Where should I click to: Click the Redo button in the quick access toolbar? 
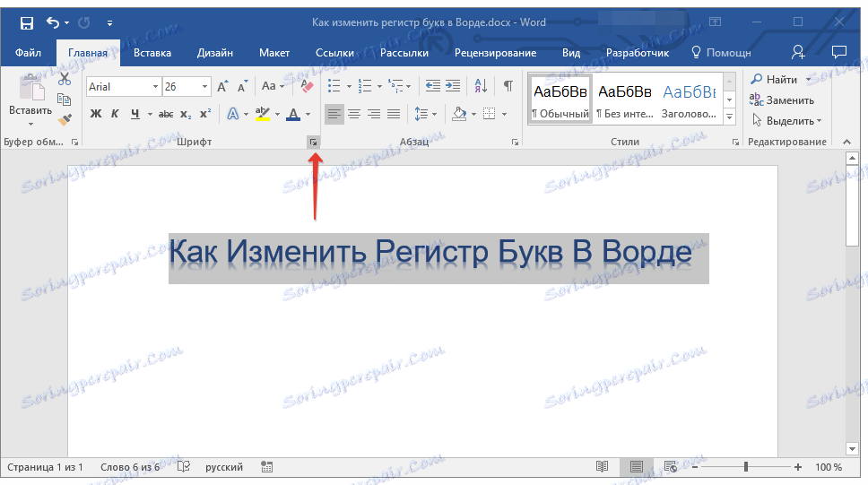pyautogui.click(x=84, y=23)
